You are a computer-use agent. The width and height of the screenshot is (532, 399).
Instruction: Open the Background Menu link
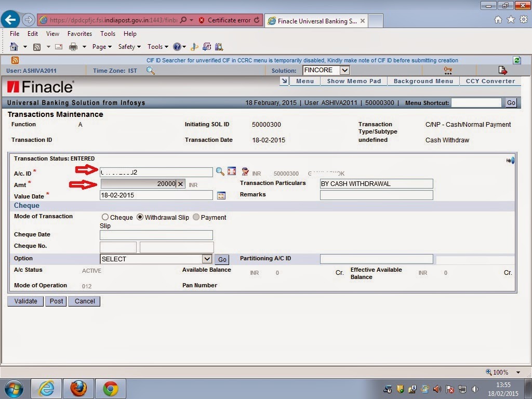(x=423, y=81)
